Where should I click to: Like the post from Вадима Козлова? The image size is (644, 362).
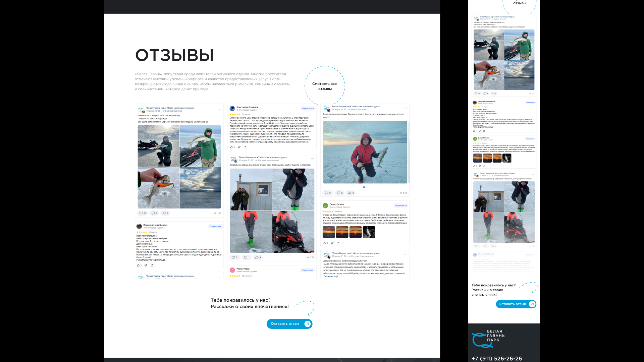[143, 213]
